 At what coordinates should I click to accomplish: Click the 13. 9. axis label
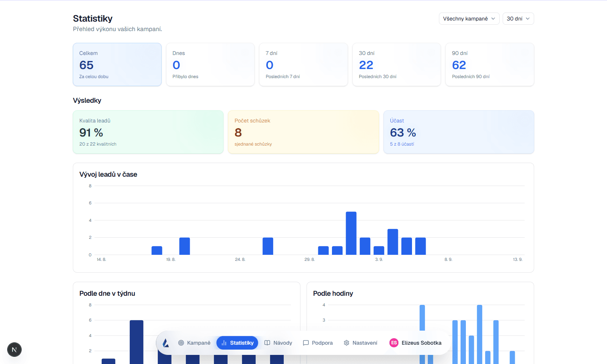pos(518,259)
